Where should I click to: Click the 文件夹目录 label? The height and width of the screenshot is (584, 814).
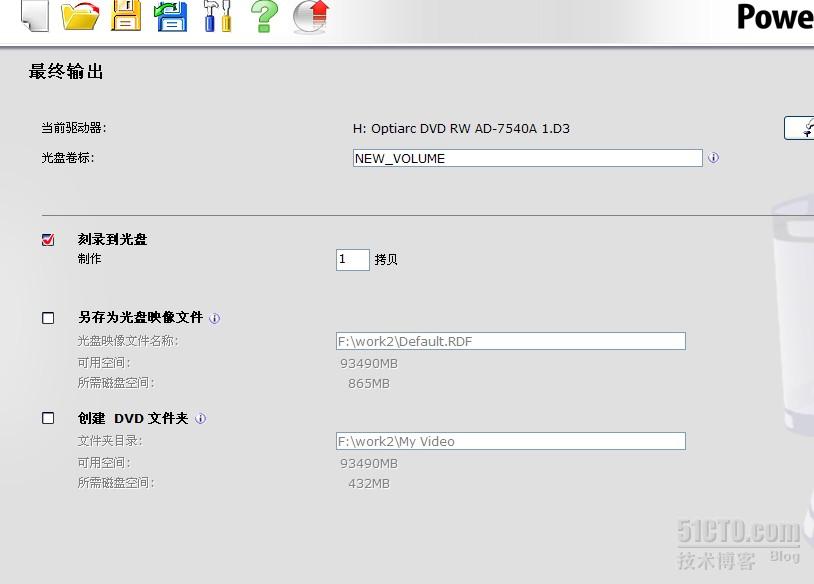pos(110,441)
